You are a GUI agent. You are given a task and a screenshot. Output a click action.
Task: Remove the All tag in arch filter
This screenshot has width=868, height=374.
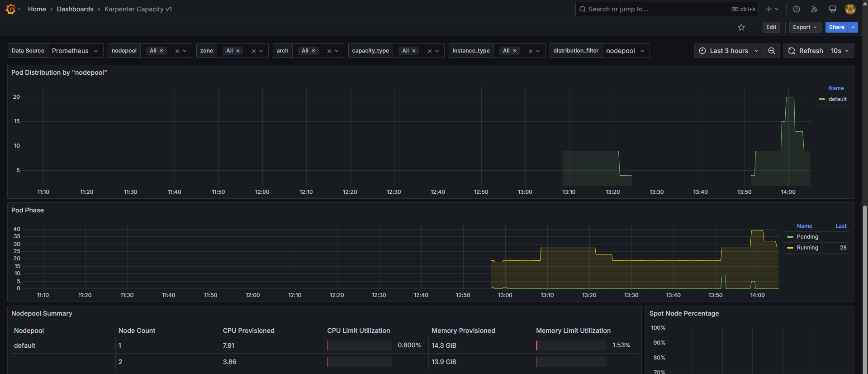tap(313, 51)
